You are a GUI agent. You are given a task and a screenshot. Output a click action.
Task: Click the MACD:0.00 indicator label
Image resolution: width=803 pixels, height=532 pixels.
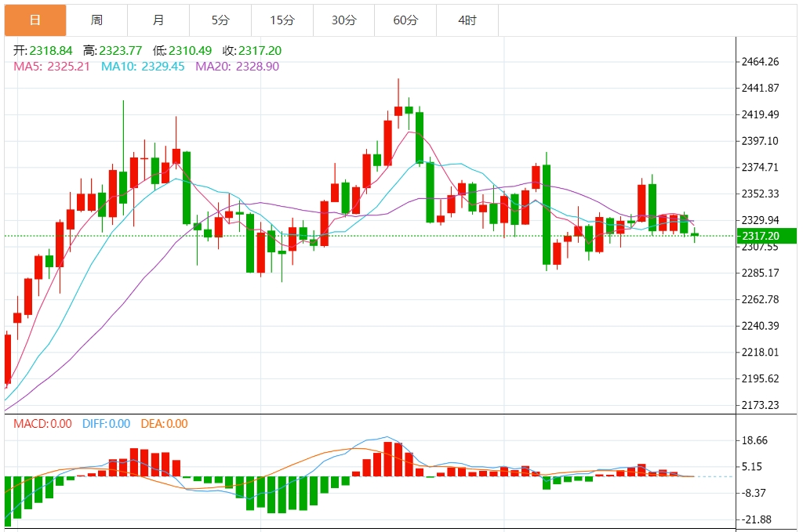42,424
